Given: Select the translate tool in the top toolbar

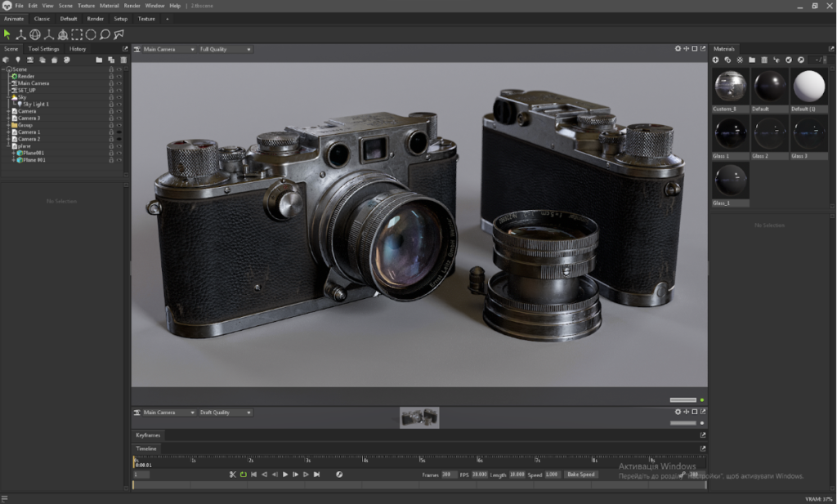Looking at the screenshot, I should point(21,34).
